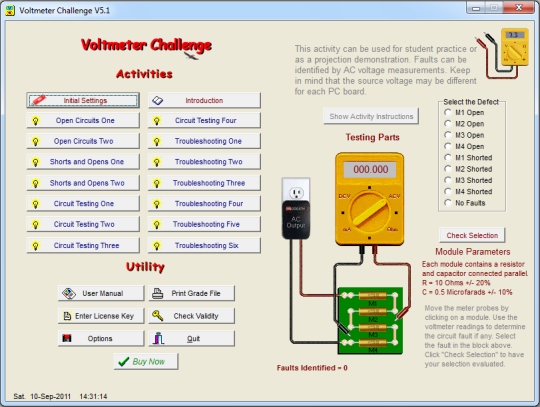540x407 pixels.
Task: Click module M4 on the PC board
Action: [373, 343]
